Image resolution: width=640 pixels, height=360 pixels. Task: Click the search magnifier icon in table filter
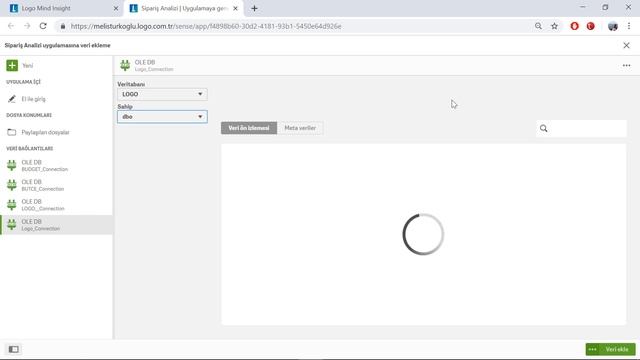(544, 128)
